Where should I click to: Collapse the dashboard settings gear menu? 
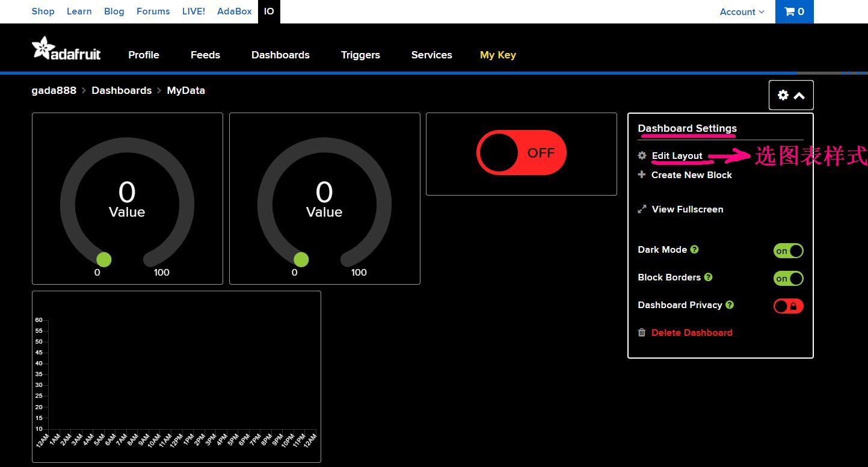(791, 95)
